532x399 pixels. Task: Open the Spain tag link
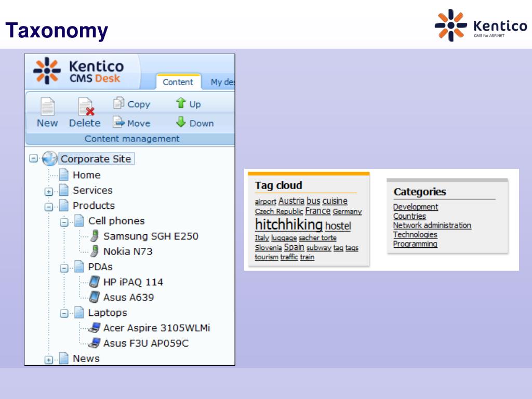pos(294,247)
